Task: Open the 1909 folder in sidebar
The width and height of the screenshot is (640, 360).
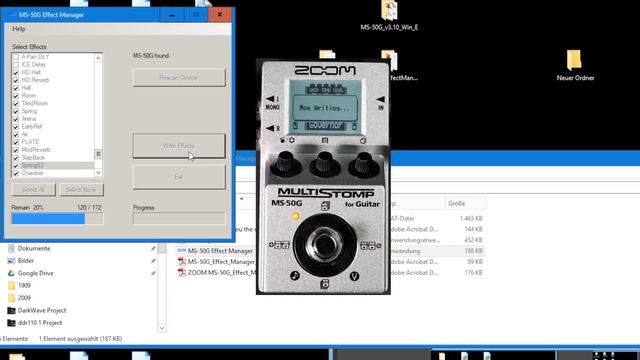Action: pos(24,286)
